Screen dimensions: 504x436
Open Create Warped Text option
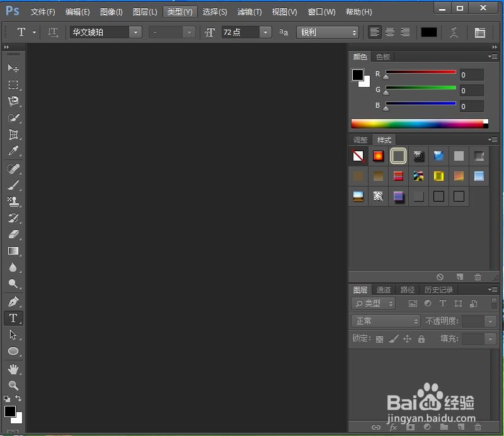454,32
